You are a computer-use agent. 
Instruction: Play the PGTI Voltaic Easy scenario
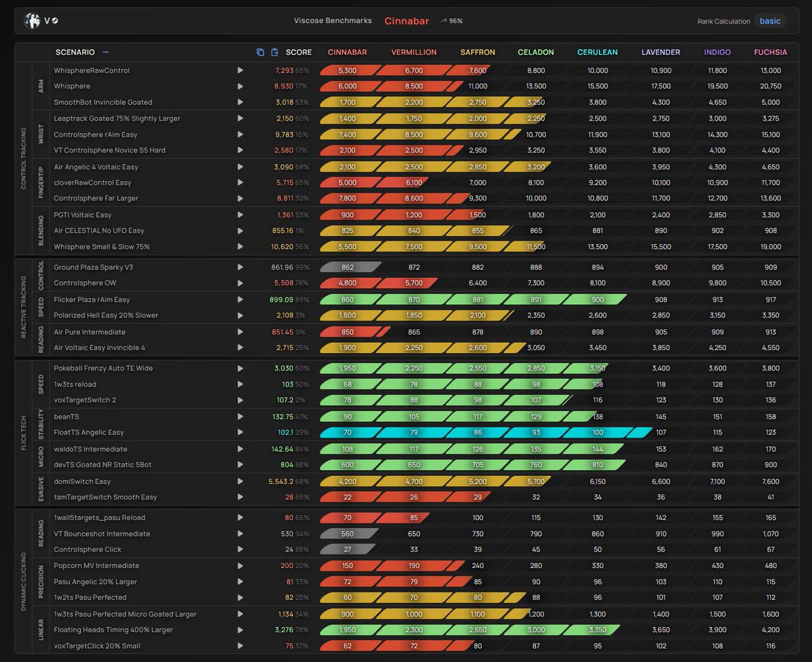pyautogui.click(x=241, y=215)
